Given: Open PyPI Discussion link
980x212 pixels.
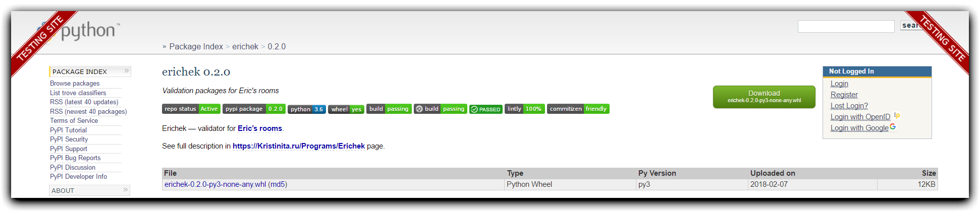Looking at the screenshot, I should 73,168.
